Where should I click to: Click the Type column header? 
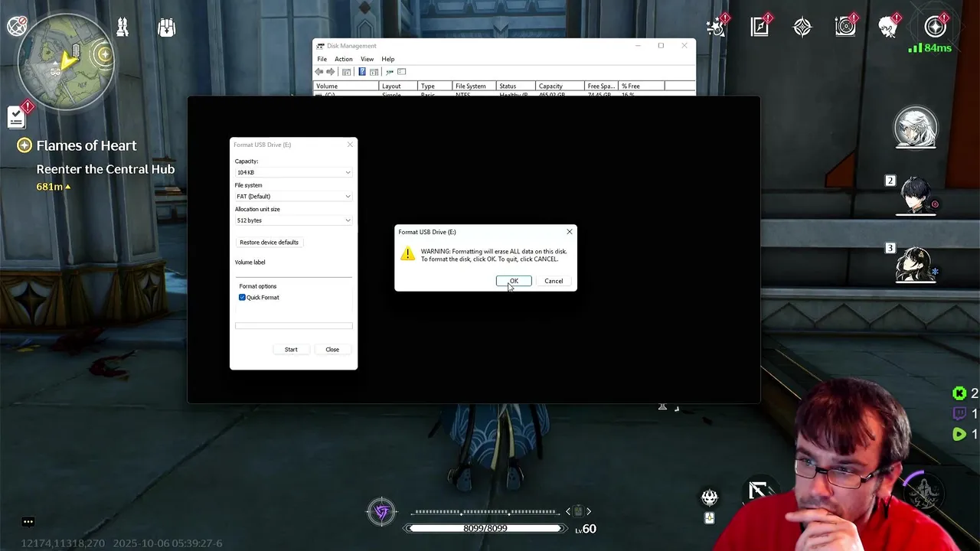tap(435, 86)
